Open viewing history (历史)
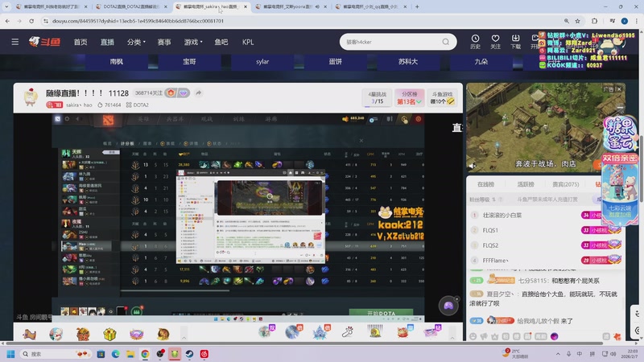The height and width of the screenshot is (362, 644). 475,42
